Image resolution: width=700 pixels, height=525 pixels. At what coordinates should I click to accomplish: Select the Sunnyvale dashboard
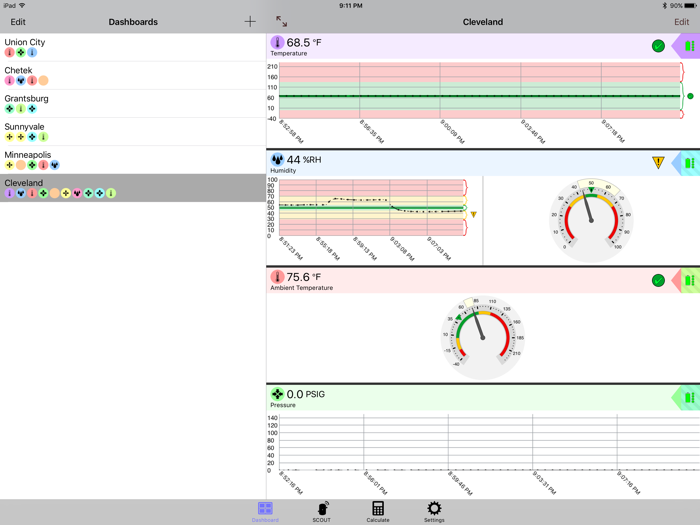tap(133, 132)
